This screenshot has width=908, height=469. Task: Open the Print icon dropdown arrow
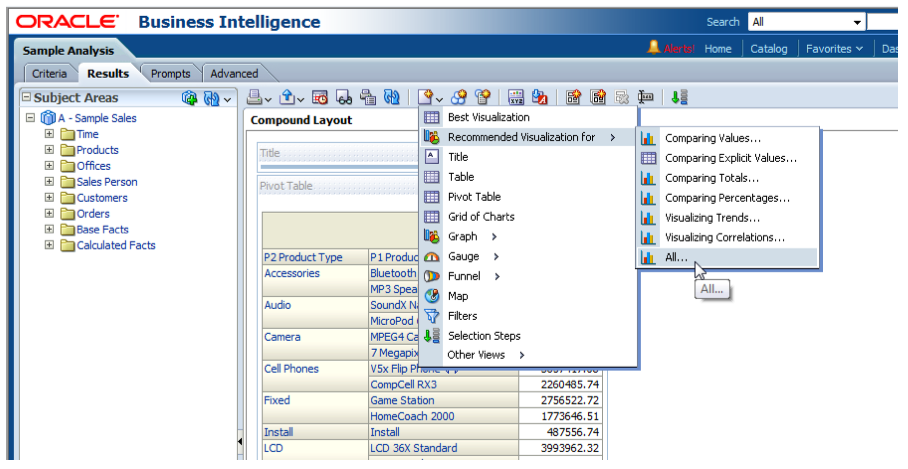(268, 100)
